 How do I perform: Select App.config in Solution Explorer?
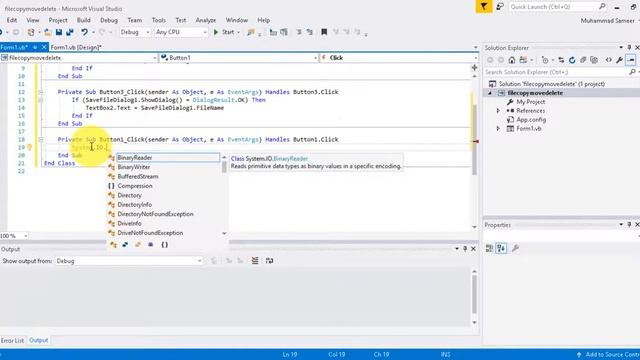531,120
